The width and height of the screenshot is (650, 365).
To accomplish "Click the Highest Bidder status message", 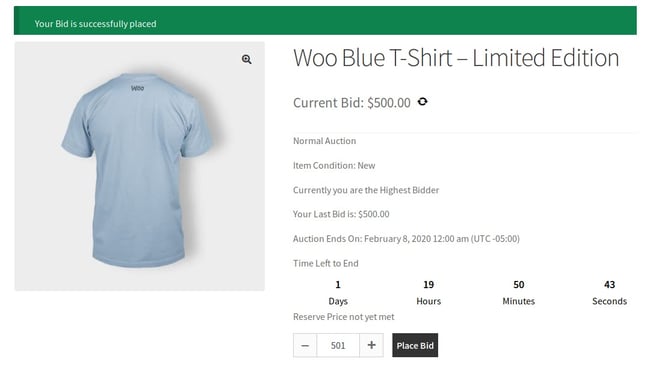I will [366, 190].
